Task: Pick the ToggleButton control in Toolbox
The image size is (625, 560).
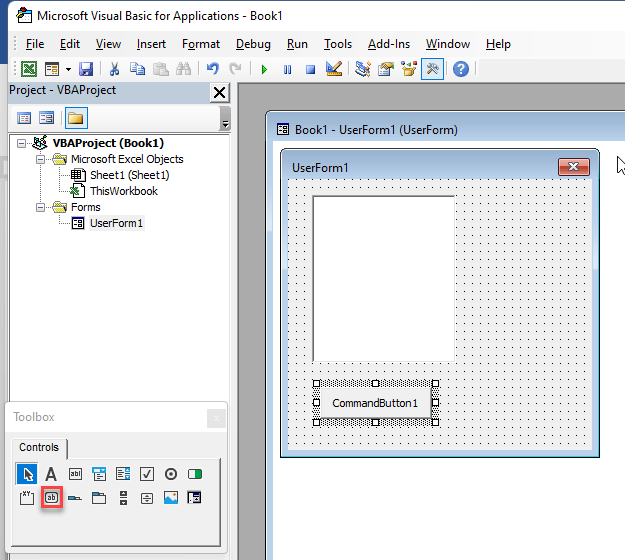Action: point(195,474)
